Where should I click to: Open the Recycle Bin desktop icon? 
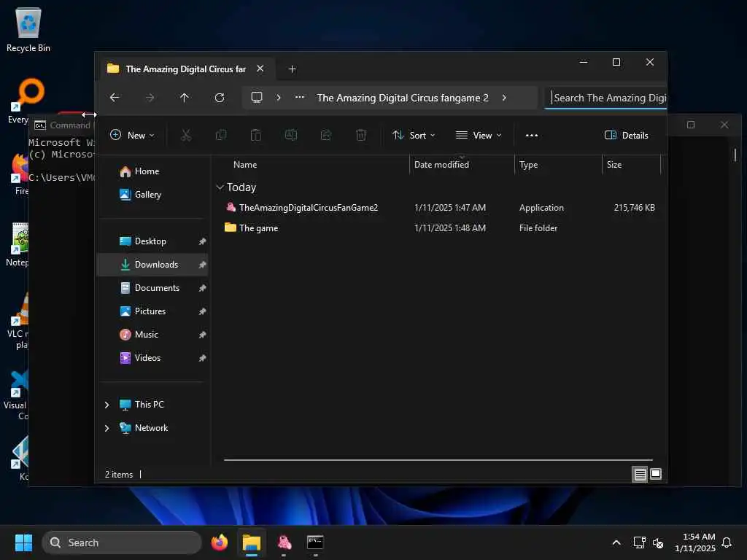28,29
